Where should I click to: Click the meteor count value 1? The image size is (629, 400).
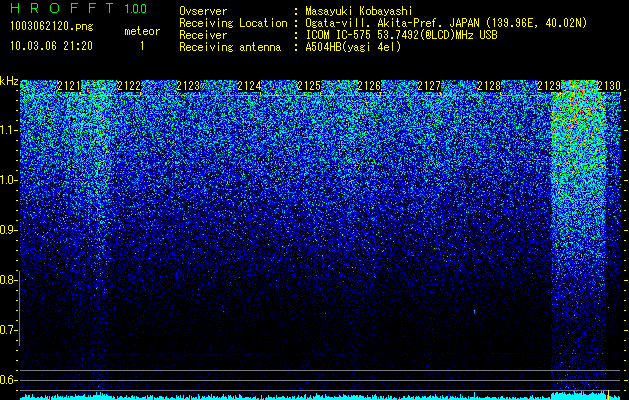pos(142,46)
